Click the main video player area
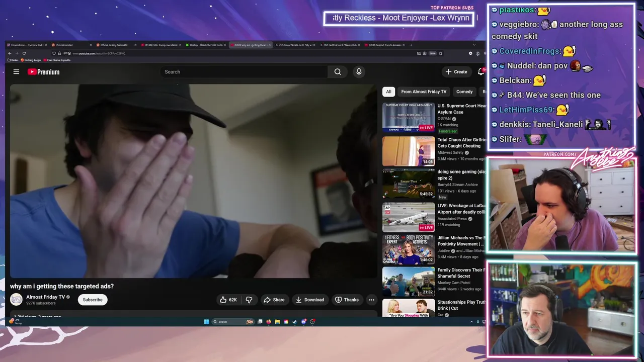Viewport: 644px width, 362px height. click(193, 181)
